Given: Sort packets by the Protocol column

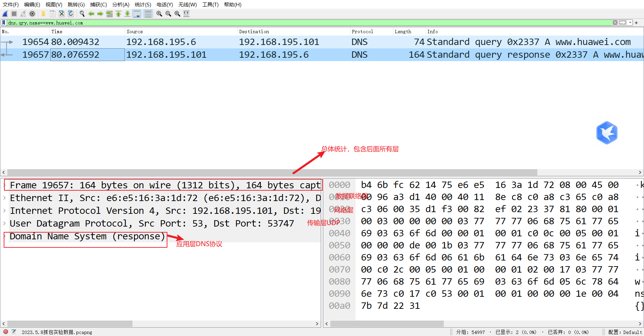Looking at the screenshot, I should pos(372,32).
